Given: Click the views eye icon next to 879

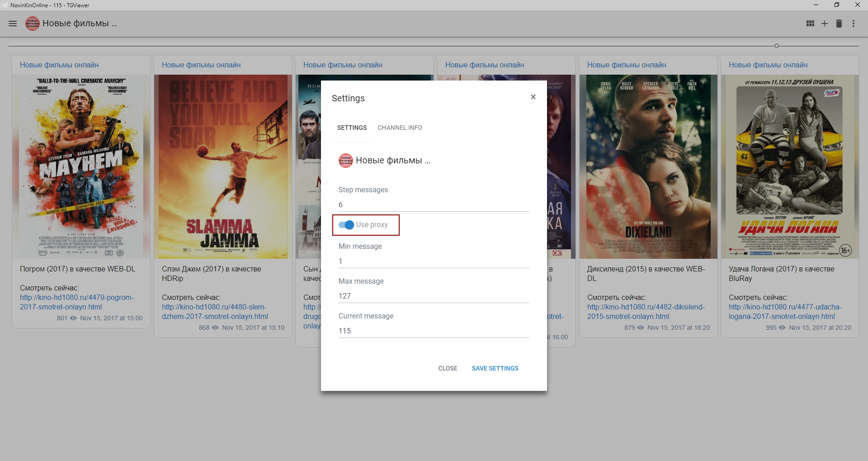Looking at the screenshot, I should [641, 328].
